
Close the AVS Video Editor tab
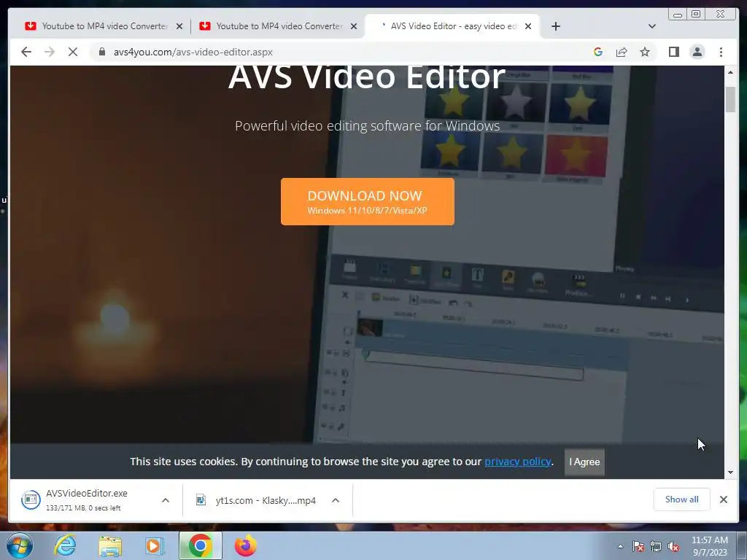528,26
